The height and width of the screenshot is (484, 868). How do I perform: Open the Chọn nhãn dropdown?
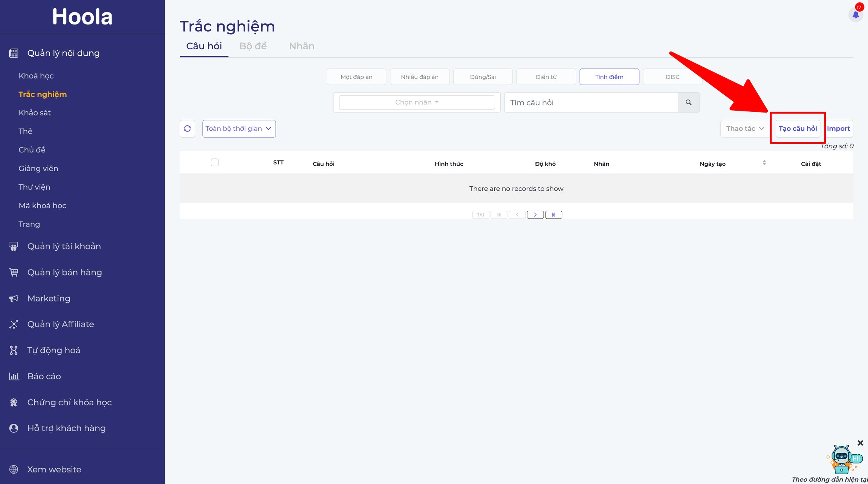coord(417,102)
